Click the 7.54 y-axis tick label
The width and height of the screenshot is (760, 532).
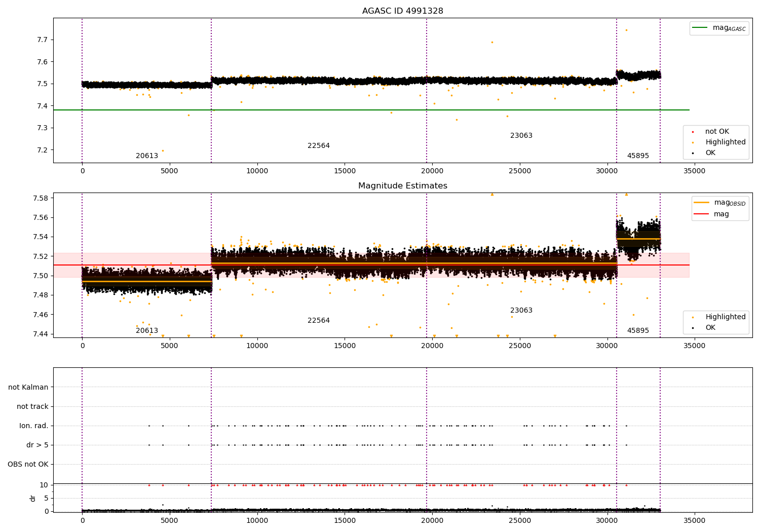click(x=40, y=237)
